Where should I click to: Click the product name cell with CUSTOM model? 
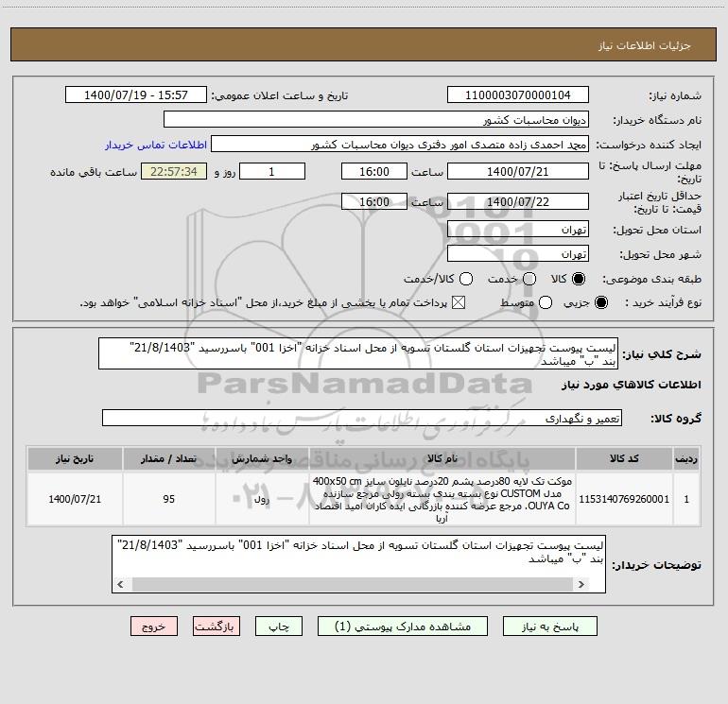[x=442, y=499]
